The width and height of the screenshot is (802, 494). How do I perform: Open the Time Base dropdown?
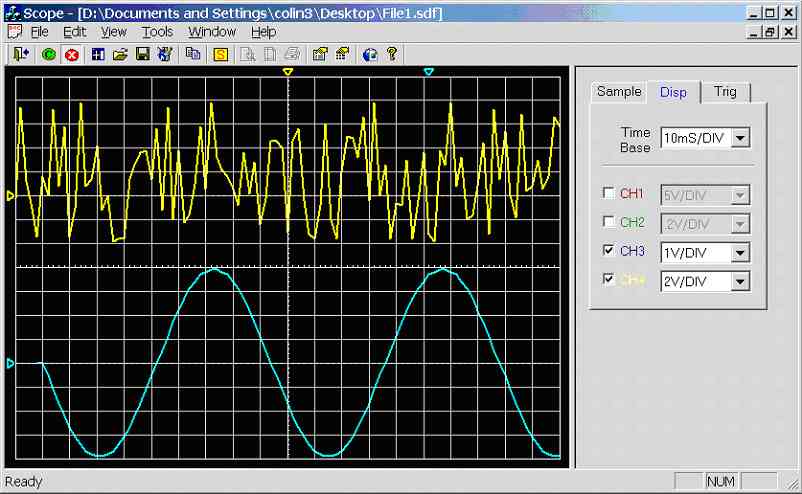pyautogui.click(x=740, y=138)
